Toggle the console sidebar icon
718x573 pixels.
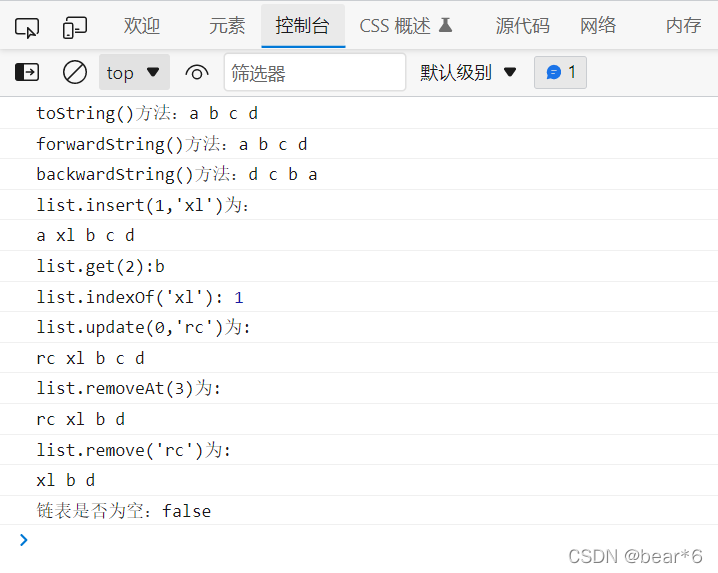pyautogui.click(x=27, y=72)
